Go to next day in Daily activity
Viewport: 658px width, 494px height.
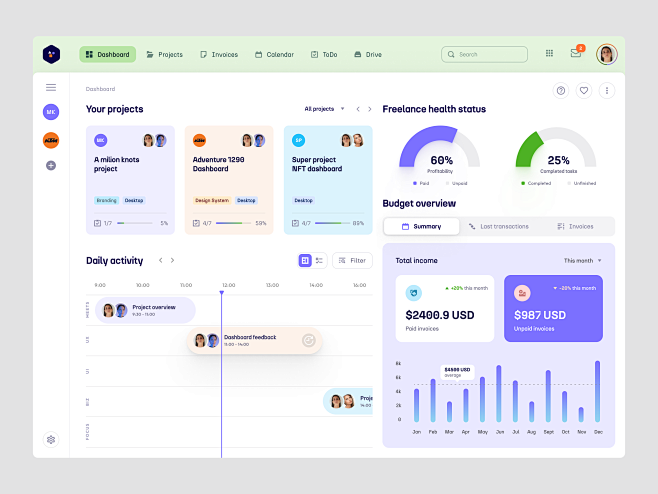click(172, 260)
